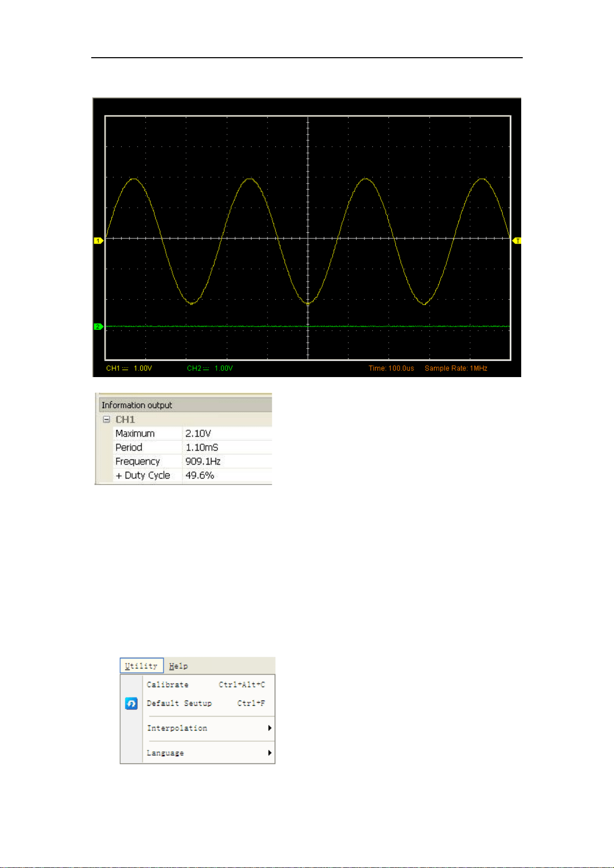
Task: Select the Period measurement row
Action: pos(192,447)
